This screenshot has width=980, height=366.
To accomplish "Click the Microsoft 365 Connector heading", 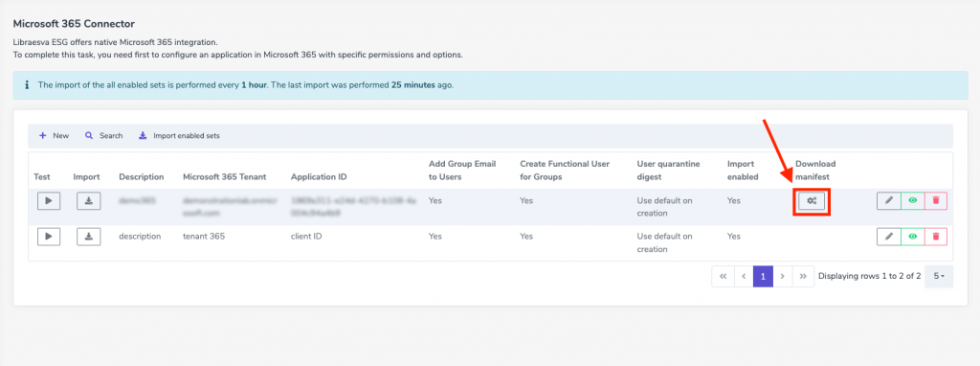I will [x=74, y=24].
